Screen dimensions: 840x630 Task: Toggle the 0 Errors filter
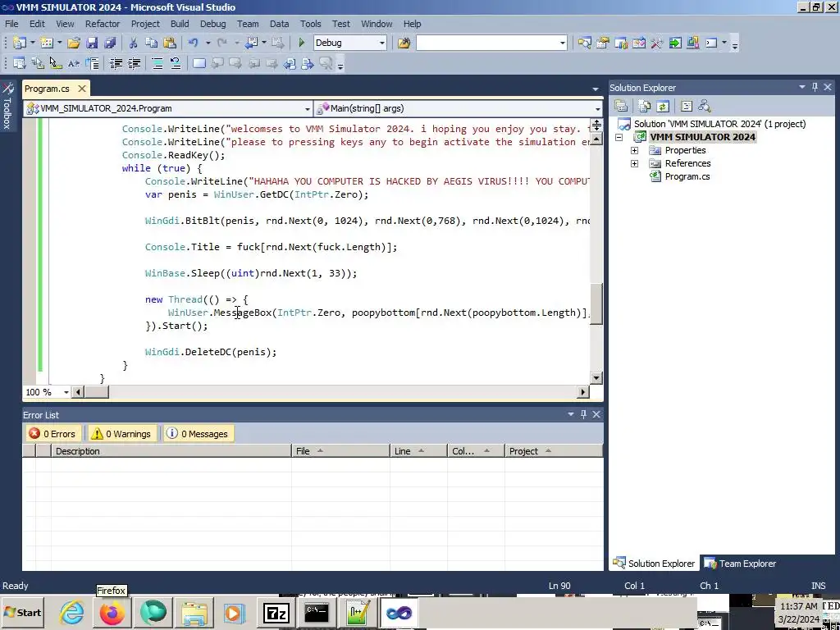52,433
